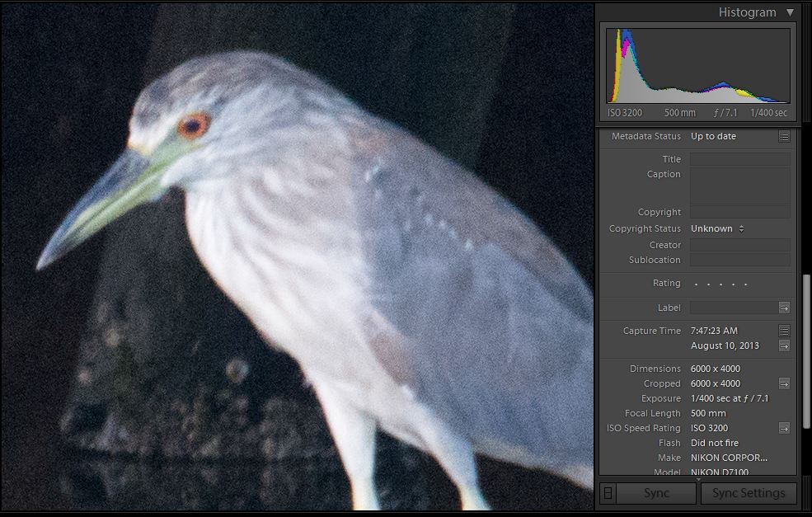
Task: Toggle the auto sync switch left of Sync
Action: pos(608,493)
